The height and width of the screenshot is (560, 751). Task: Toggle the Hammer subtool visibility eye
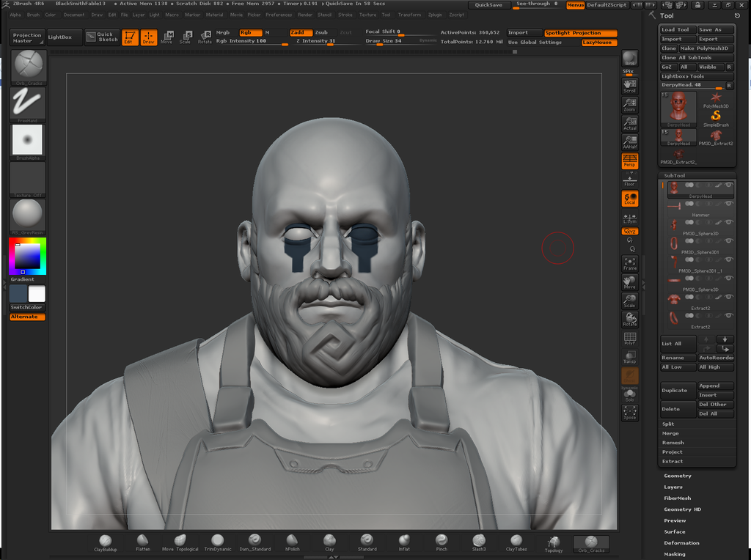(728, 204)
